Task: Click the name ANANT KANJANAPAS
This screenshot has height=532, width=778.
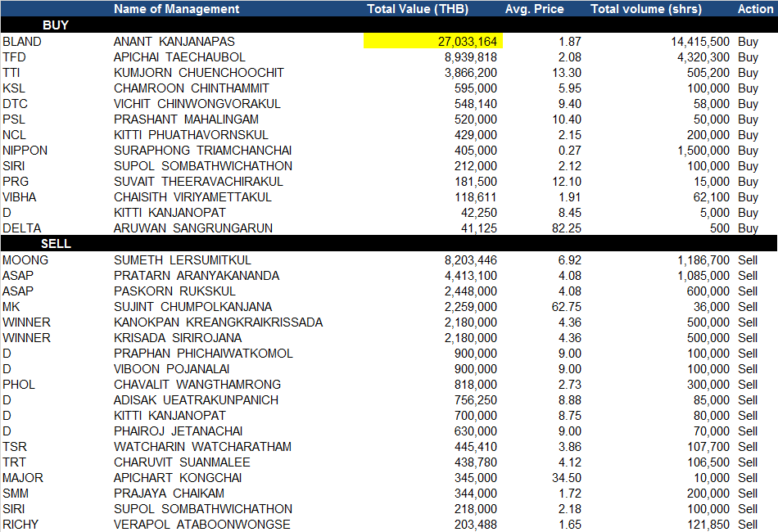Action: [x=174, y=42]
